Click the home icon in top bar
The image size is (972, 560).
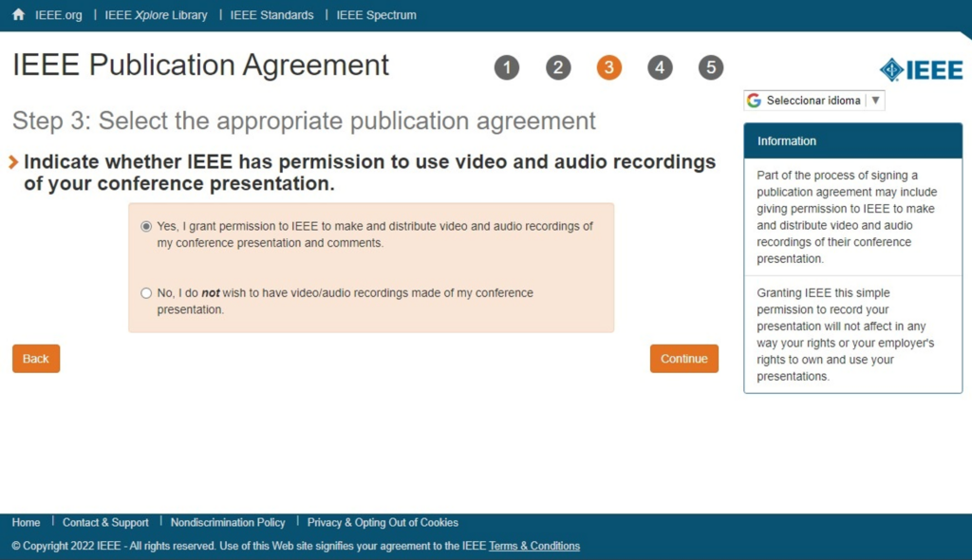tap(19, 14)
